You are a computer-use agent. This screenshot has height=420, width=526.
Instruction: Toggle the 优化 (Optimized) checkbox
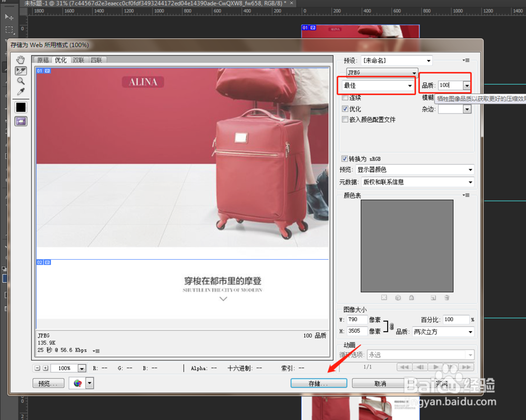(x=345, y=109)
